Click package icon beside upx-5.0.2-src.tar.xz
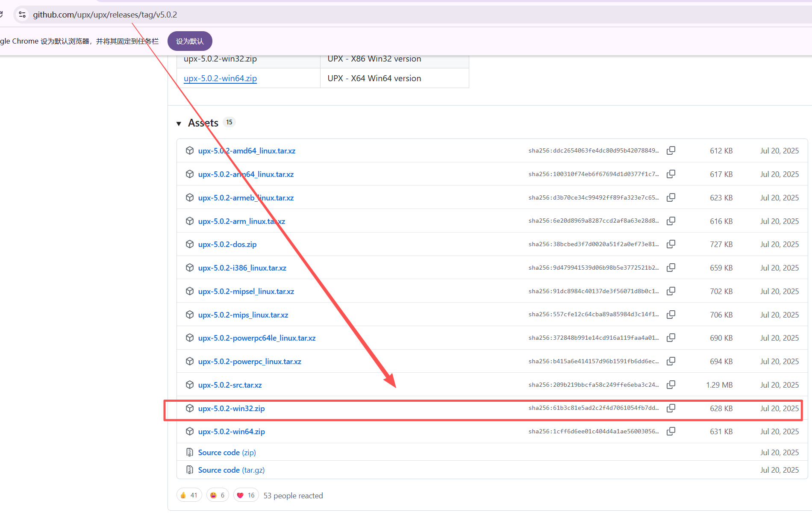The image size is (812, 515). click(x=190, y=385)
